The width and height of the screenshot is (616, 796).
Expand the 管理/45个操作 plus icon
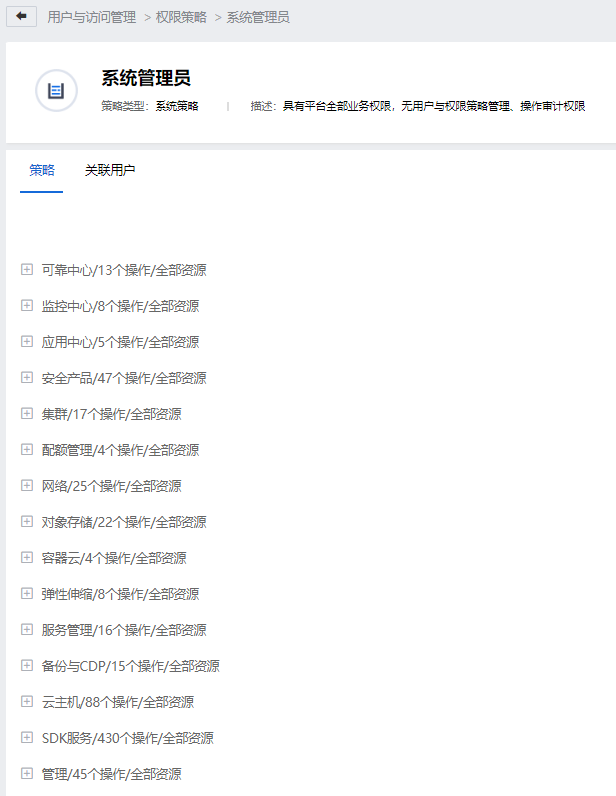click(x=27, y=774)
